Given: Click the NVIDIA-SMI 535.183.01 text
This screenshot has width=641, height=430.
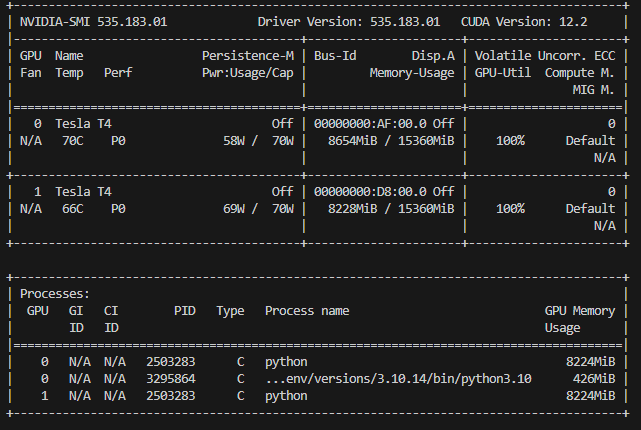Looking at the screenshot, I should [x=93, y=22].
